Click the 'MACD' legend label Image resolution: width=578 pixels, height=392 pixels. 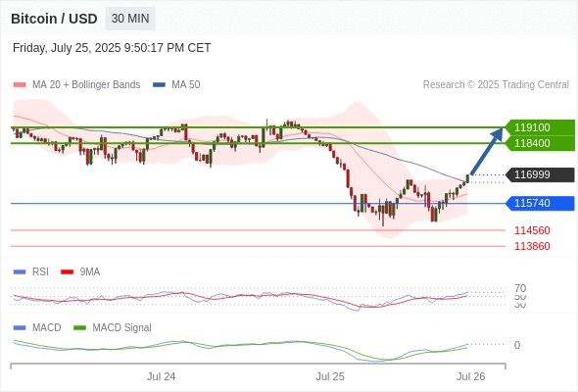click(x=47, y=328)
